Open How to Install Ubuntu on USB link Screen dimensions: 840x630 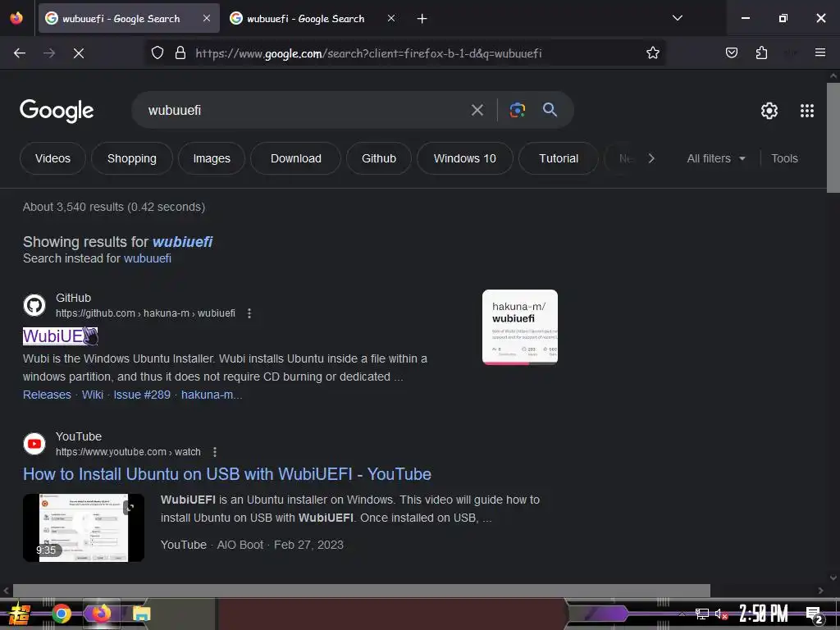tap(227, 474)
